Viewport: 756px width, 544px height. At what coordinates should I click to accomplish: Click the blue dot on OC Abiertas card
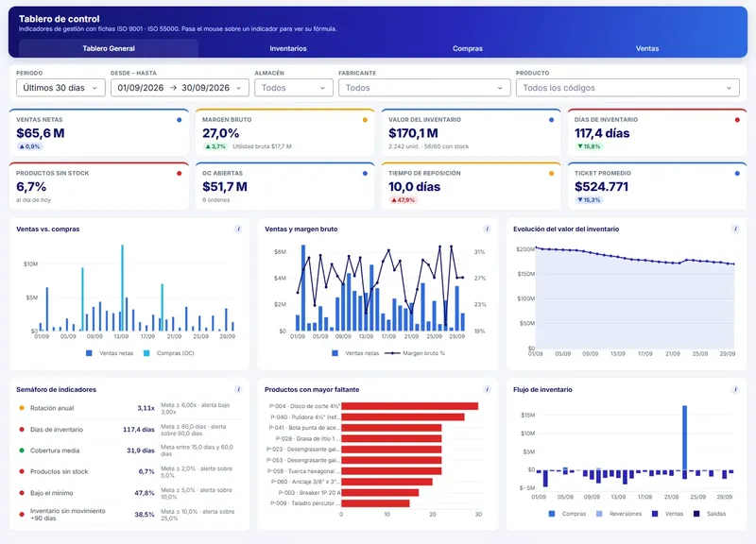[365, 174]
